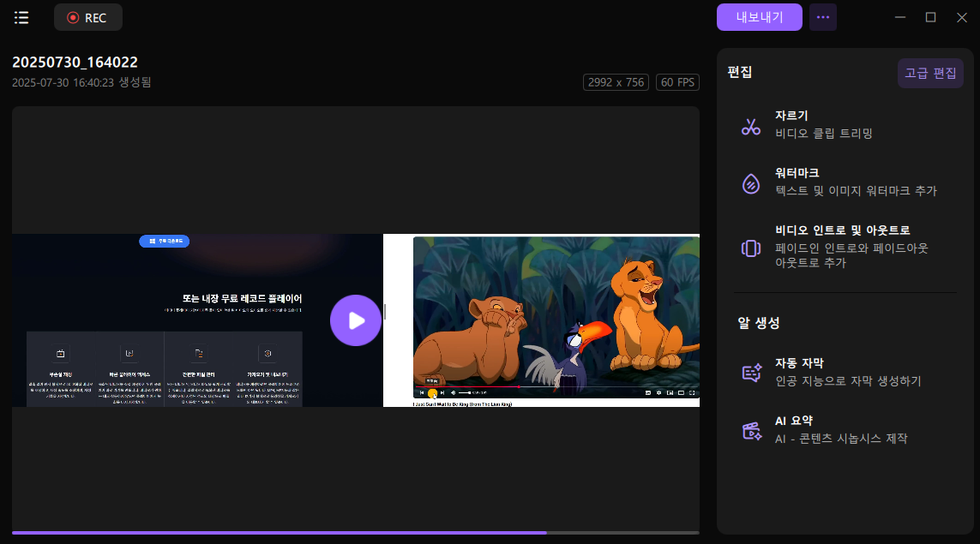Viewport: 980px width, 544px height.
Task: Click the 비디오 인트로 및 아웃트로 icon
Action: tap(751, 248)
